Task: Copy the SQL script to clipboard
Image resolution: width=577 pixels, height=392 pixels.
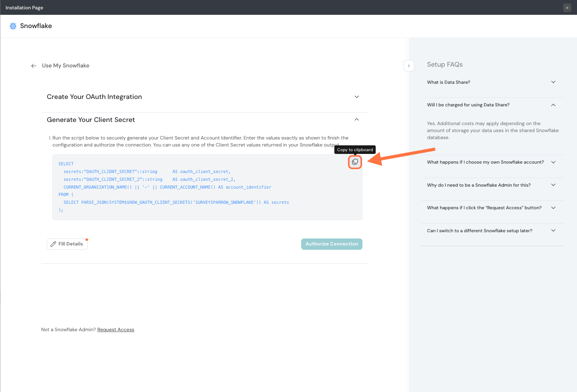Action: 355,162
